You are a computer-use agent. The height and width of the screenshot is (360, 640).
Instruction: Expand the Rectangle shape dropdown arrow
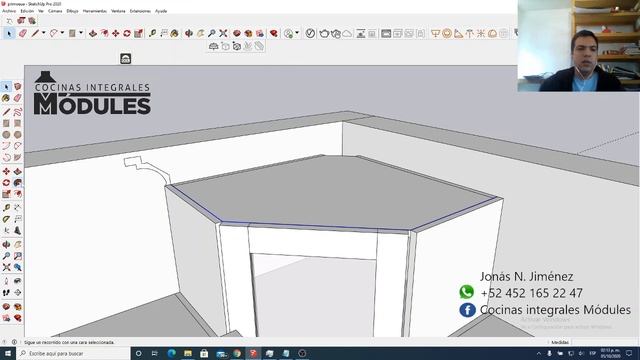(81, 33)
